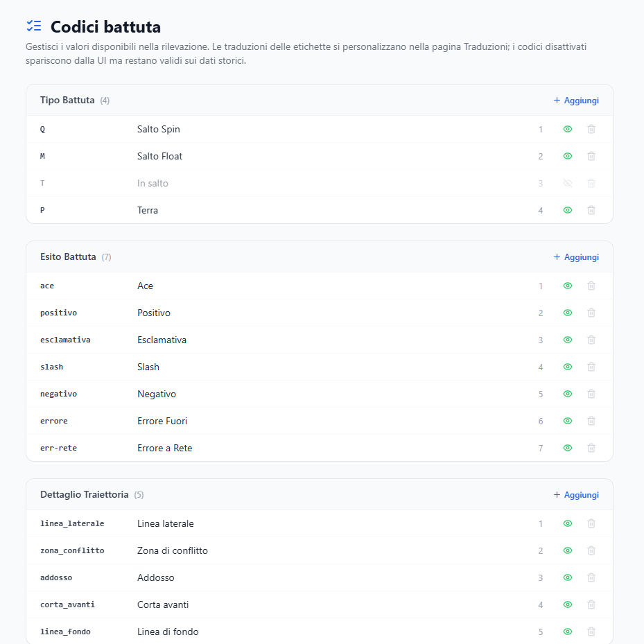The width and height of the screenshot is (644, 644).
Task: Add a new Dettaglio Traiettoria code
Action: pyautogui.click(x=576, y=495)
